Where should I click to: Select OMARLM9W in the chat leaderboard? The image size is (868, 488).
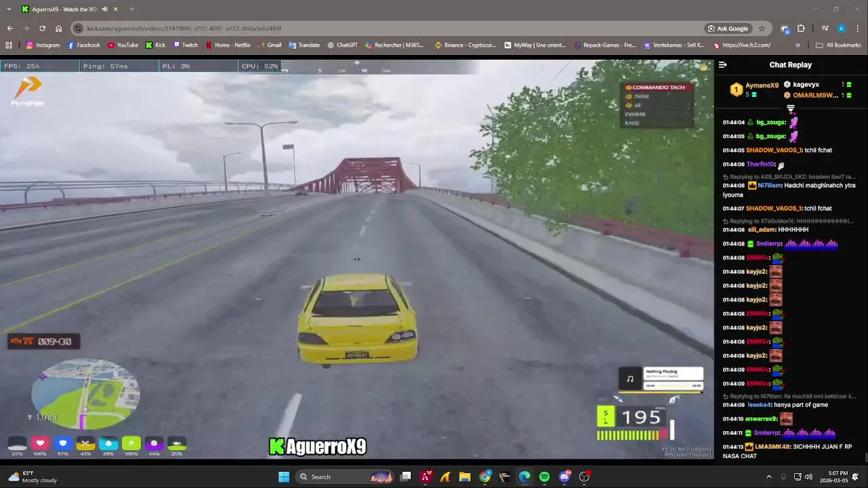(x=816, y=96)
